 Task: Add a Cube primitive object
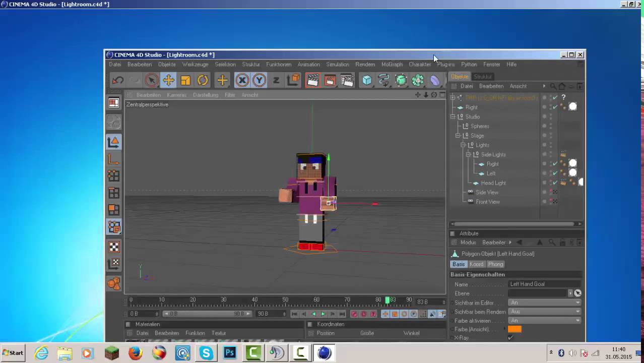coord(367,80)
